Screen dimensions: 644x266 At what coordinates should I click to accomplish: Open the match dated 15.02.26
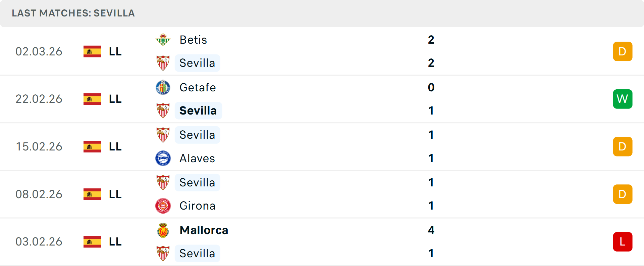[x=39, y=147]
